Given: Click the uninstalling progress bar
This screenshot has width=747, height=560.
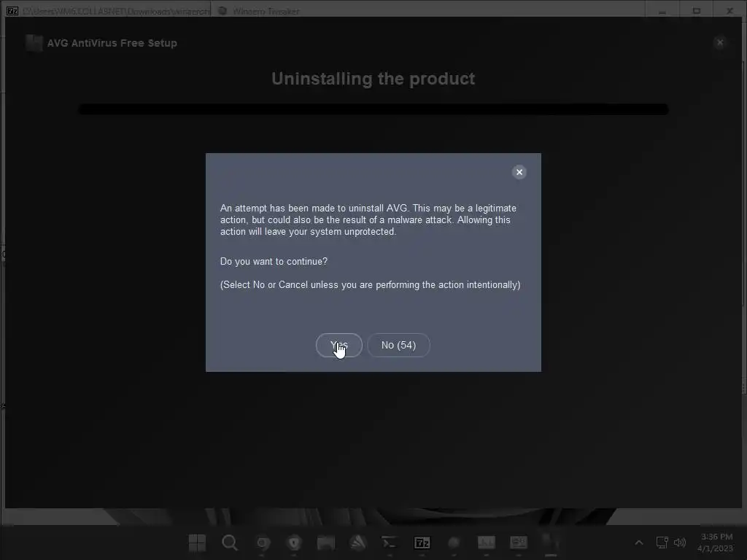Looking at the screenshot, I should (373, 109).
